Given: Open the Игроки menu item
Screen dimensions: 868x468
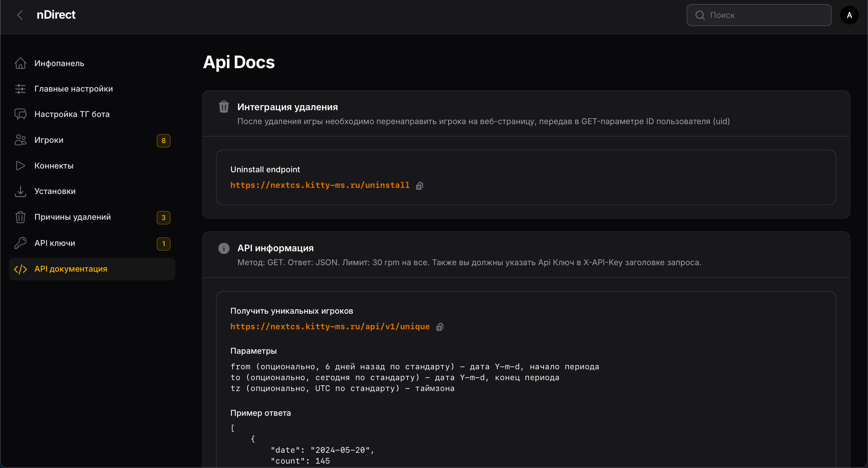Looking at the screenshot, I should tap(49, 140).
